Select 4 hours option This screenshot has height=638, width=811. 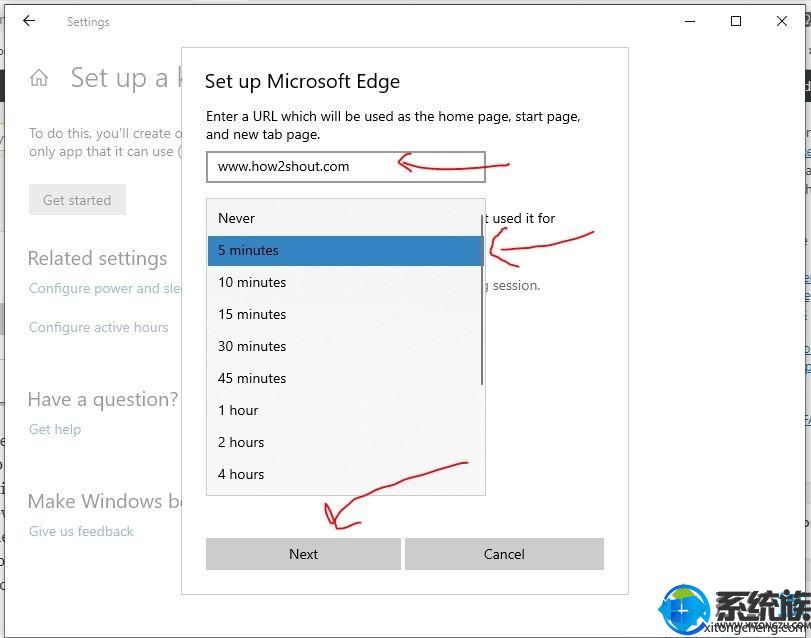click(344, 475)
